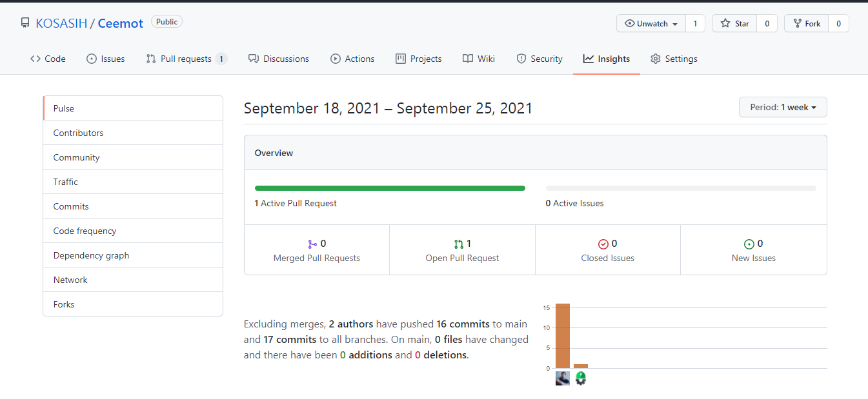Open the Pull requests tab
868x399 pixels.
tap(187, 59)
